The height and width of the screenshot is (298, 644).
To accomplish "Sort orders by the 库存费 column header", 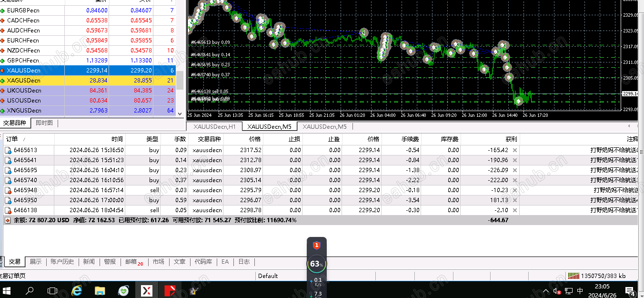I will click(441, 139).
